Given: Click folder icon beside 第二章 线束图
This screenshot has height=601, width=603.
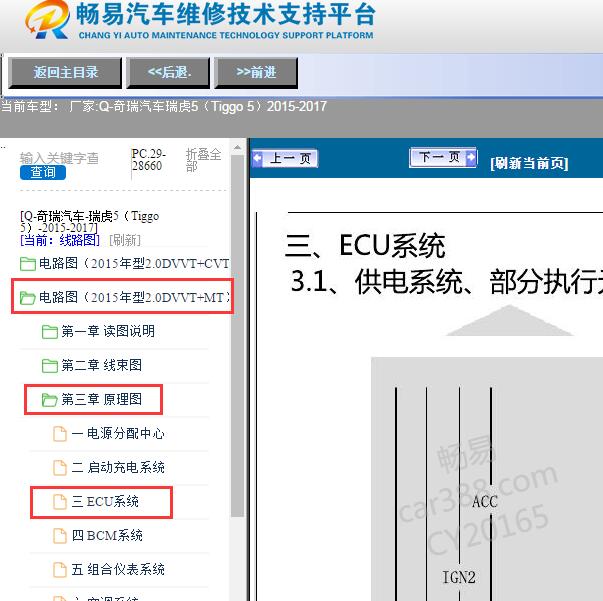Looking at the screenshot, I should (50, 365).
